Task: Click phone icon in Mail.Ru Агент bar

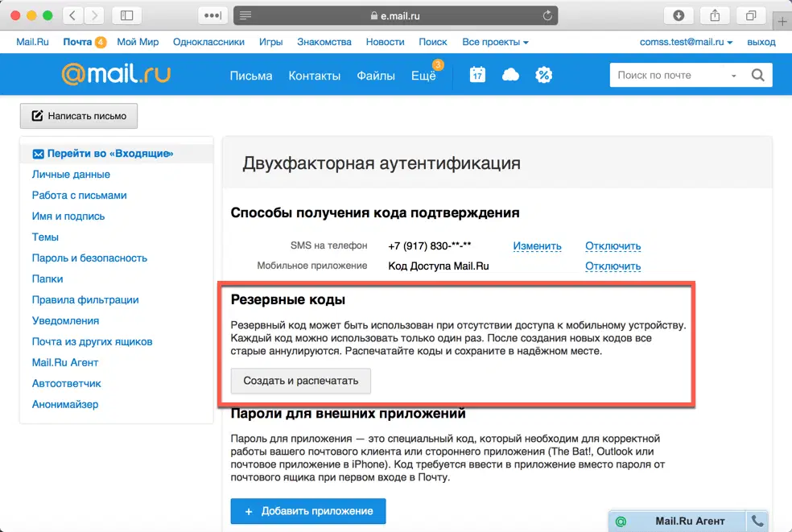Action: [x=757, y=521]
